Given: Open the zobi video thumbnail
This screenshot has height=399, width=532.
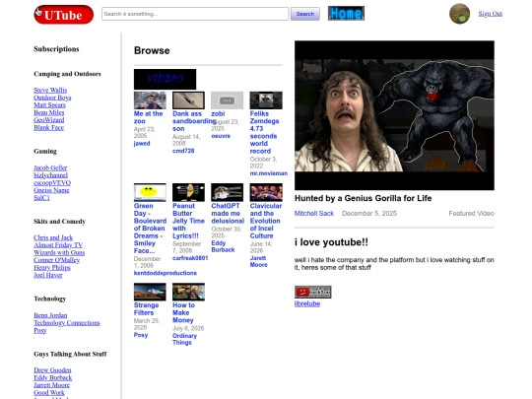Looking at the screenshot, I should pos(227,100).
